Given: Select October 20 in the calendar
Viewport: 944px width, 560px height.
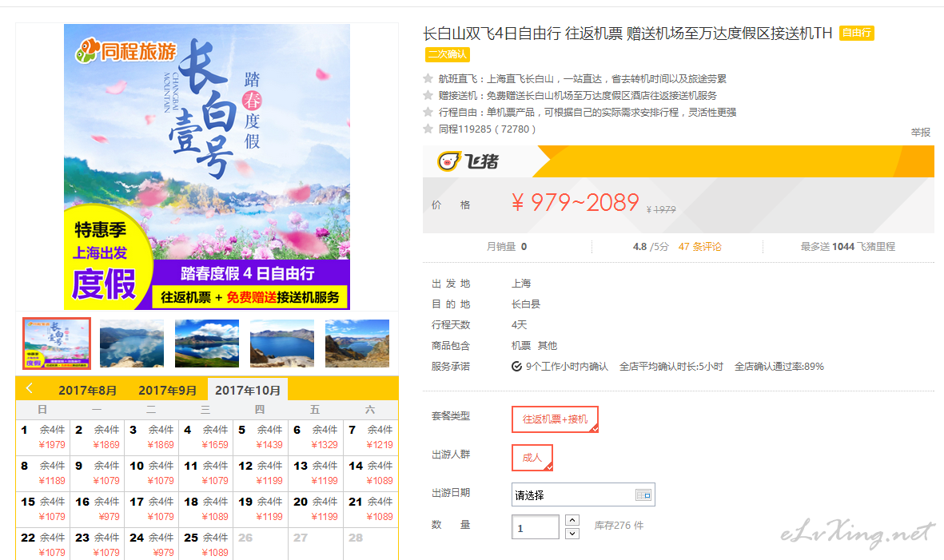Looking at the screenshot, I should pos(316,510).
